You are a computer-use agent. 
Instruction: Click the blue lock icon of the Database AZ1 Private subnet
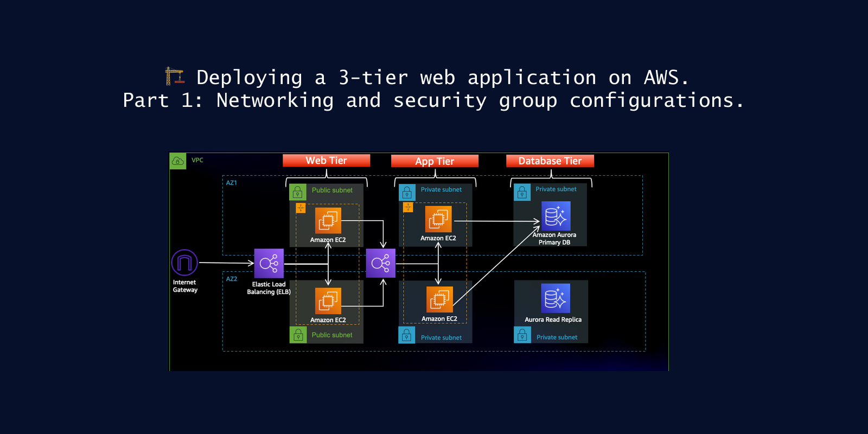522,192
